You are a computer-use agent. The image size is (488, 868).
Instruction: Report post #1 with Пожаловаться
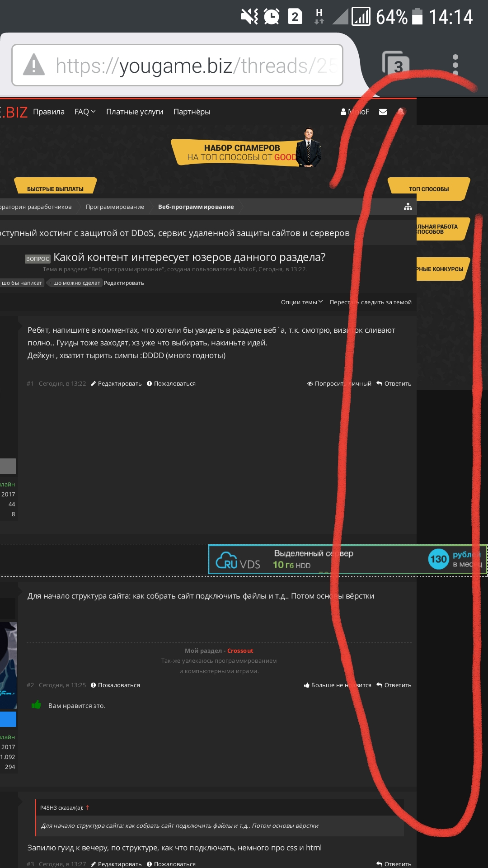coord(171,383)
